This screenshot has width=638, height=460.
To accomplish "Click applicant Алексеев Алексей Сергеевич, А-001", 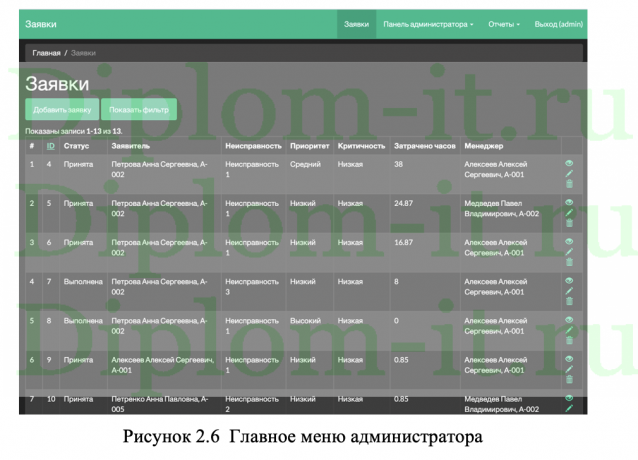I will 162,365.
